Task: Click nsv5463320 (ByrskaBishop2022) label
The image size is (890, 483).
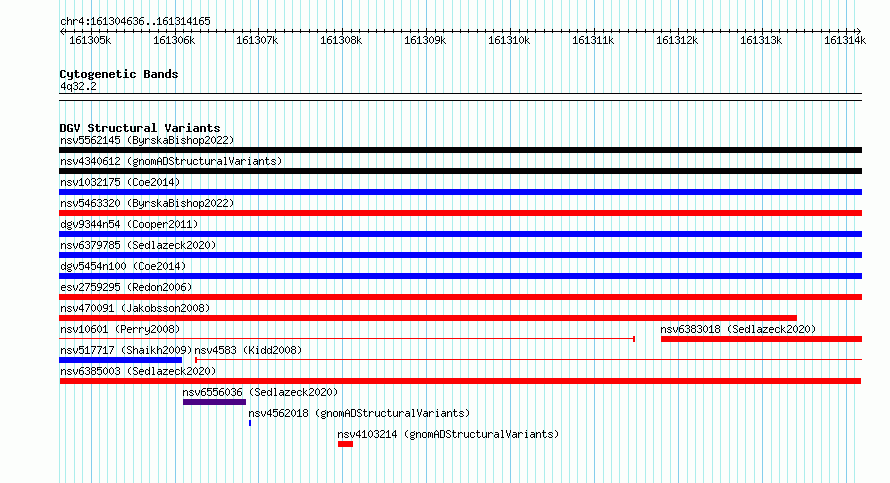Action: pos(147,203)
